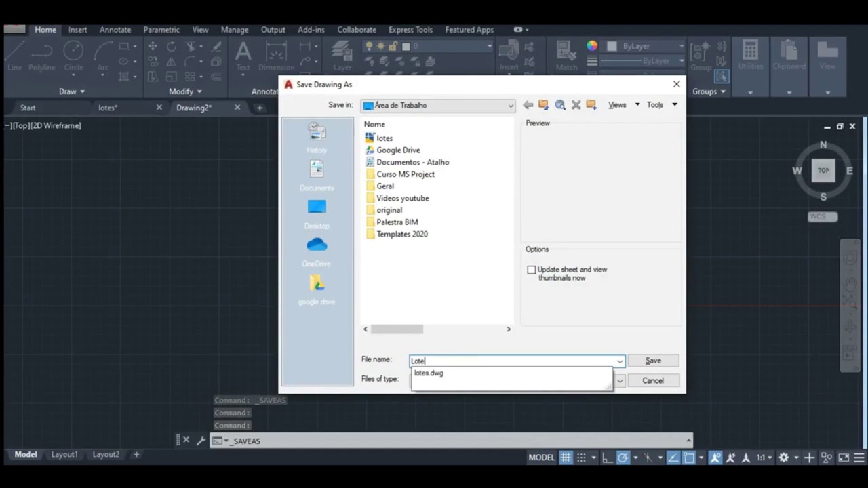
Task: Open workspace switching gear icon
Action: (x=783, y=457)
